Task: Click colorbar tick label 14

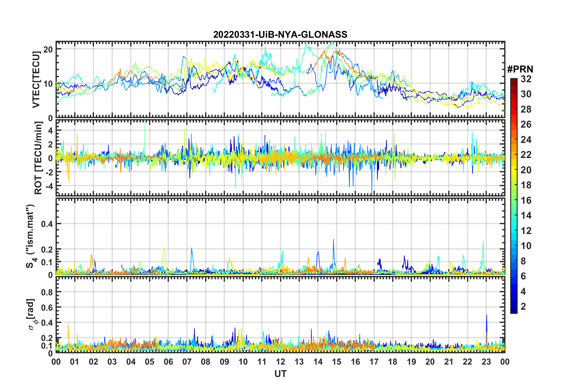Action: (x=526, y=215)
